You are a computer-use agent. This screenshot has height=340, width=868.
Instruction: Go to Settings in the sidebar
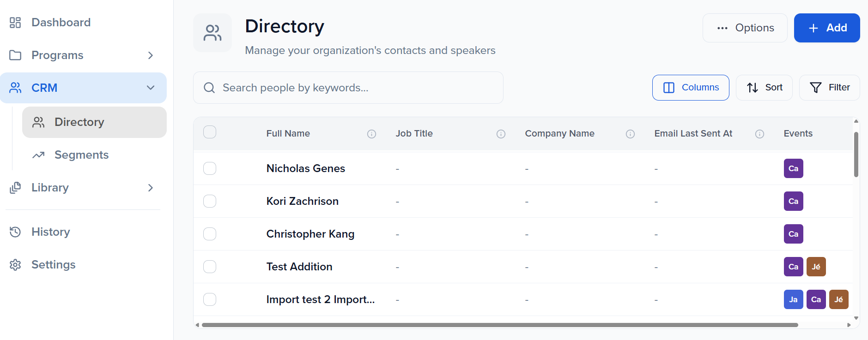pos(53,265)
